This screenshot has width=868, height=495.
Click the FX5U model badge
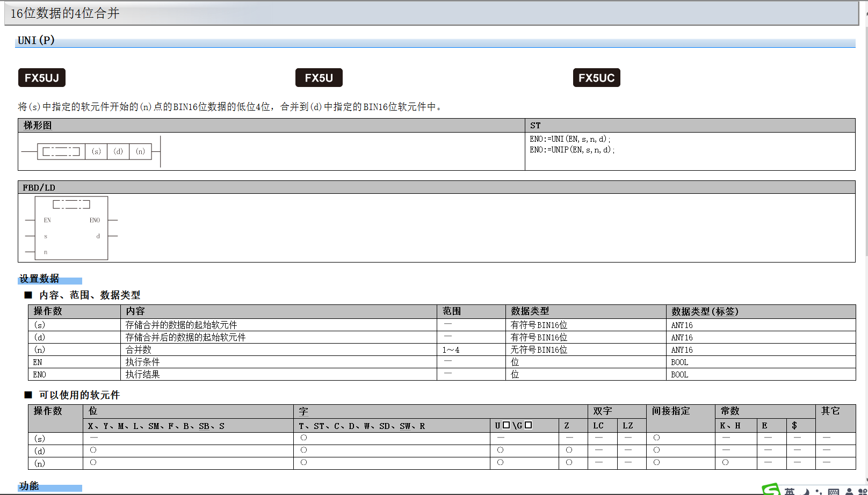pyautogui.click(x=319, y=78)
